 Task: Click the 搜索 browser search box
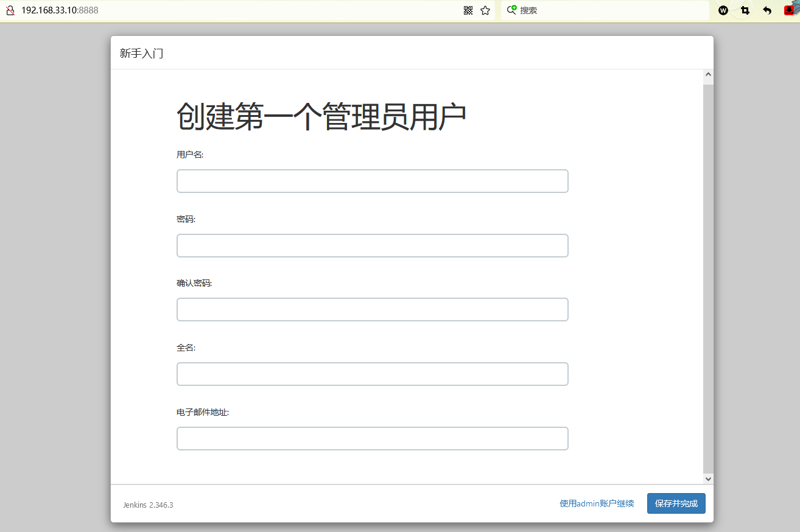tap(609, 10)
